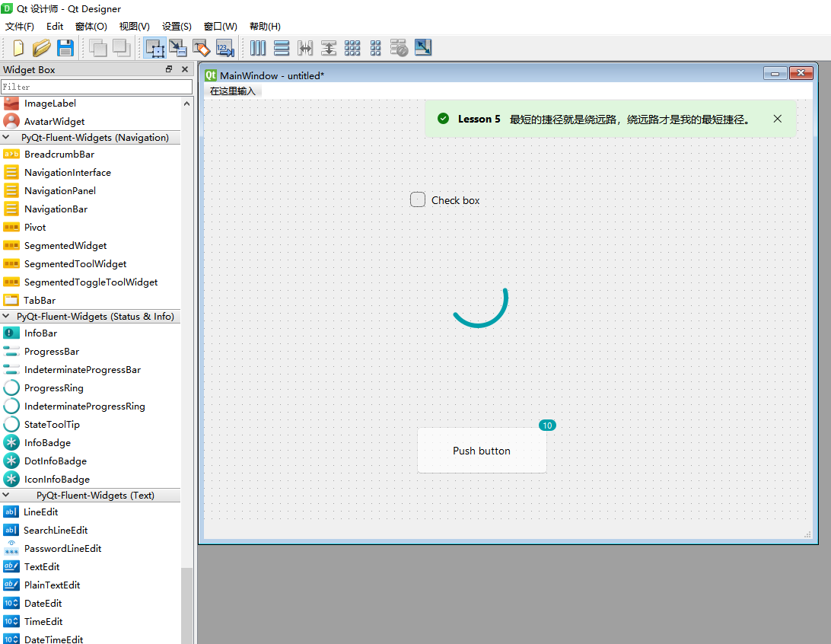Activate Edit Buddies mode icon

click(x=202, y=48)
